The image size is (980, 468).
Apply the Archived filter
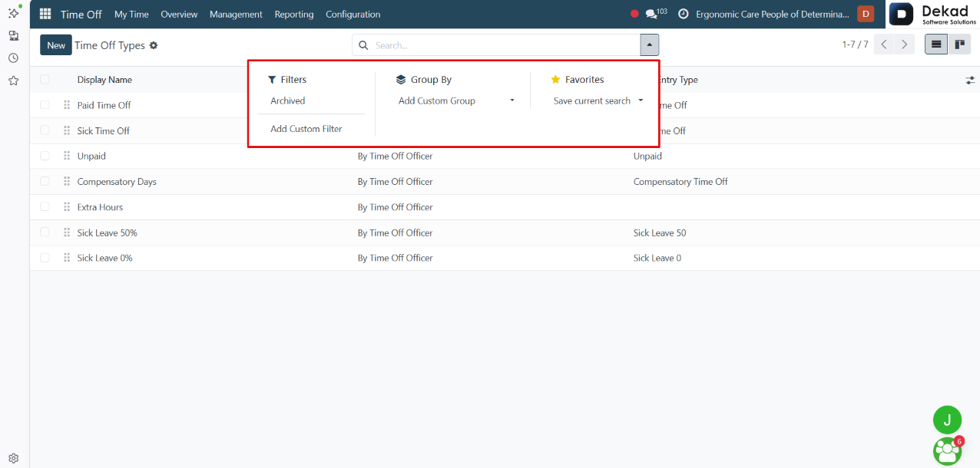(x=288, y=101)
